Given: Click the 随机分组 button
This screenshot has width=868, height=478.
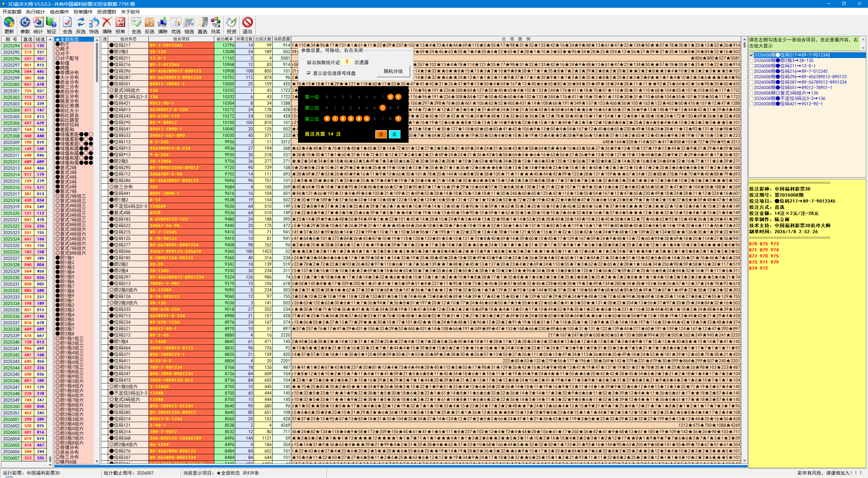Looking at the screenshot, I should (x=393, y=72).
